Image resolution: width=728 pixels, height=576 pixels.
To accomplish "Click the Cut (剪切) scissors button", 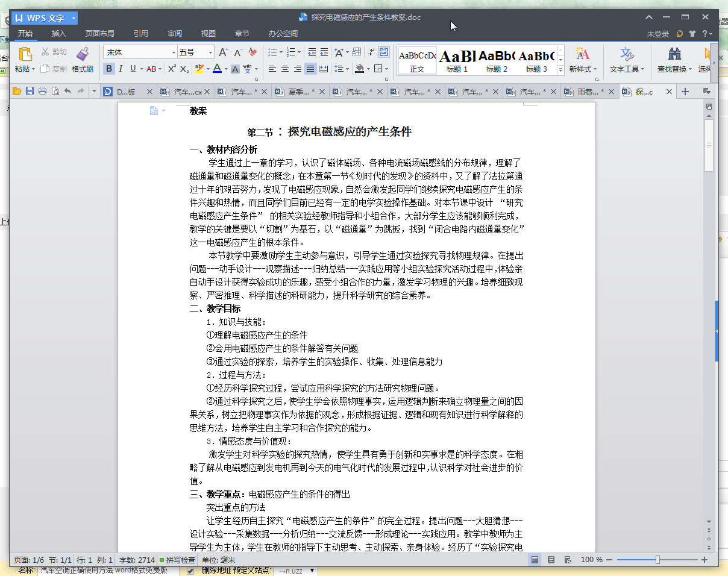I will [54, 52].
